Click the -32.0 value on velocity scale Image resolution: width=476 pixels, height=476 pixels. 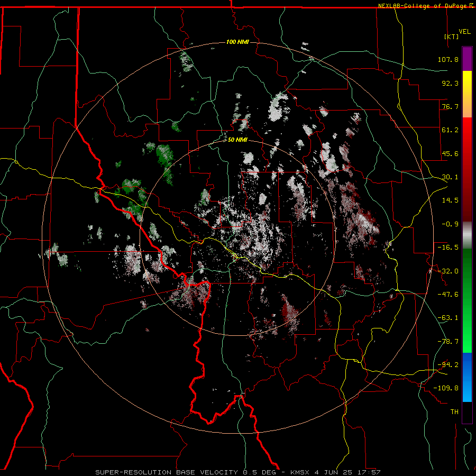coord(448,271)
